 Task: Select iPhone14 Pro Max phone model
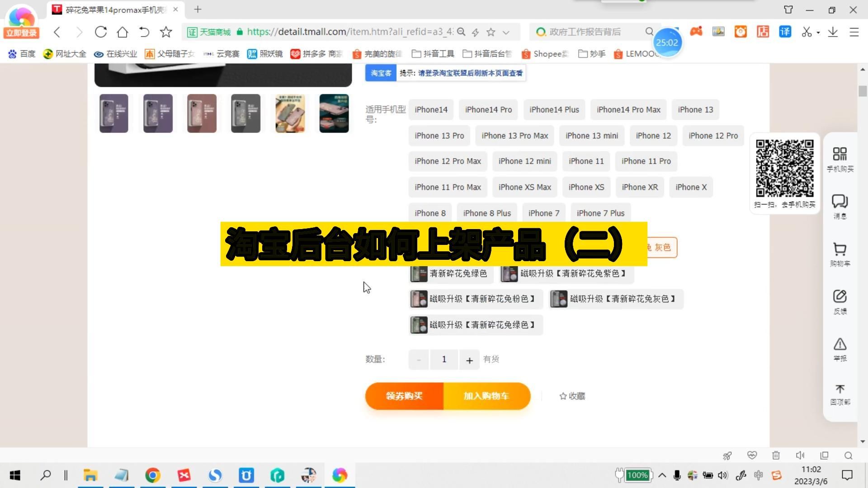tap(629, 110)
